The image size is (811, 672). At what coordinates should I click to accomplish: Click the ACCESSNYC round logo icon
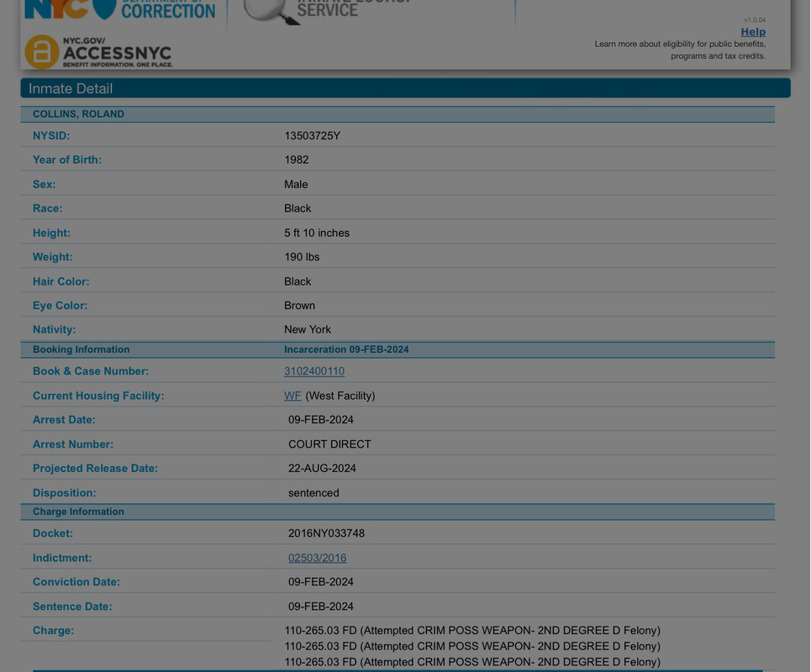click(42, 52)
